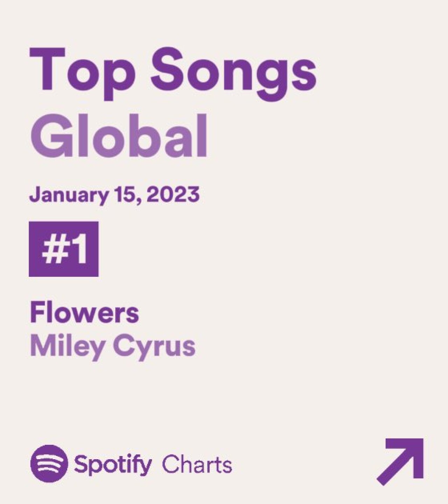The height and width of the screenshot is (504, 448).
Task: Open the artist name Miley Cyrus
Action: coord(113,346)
